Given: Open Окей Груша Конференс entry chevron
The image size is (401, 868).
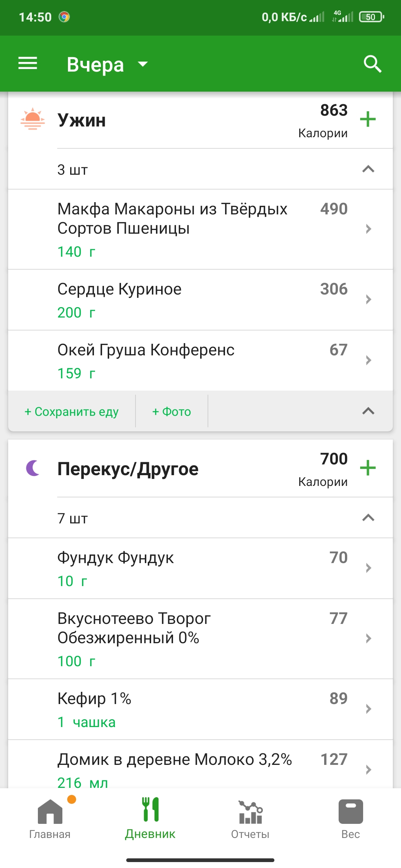Looking at the screenshot, I should (x=368, y=360).
